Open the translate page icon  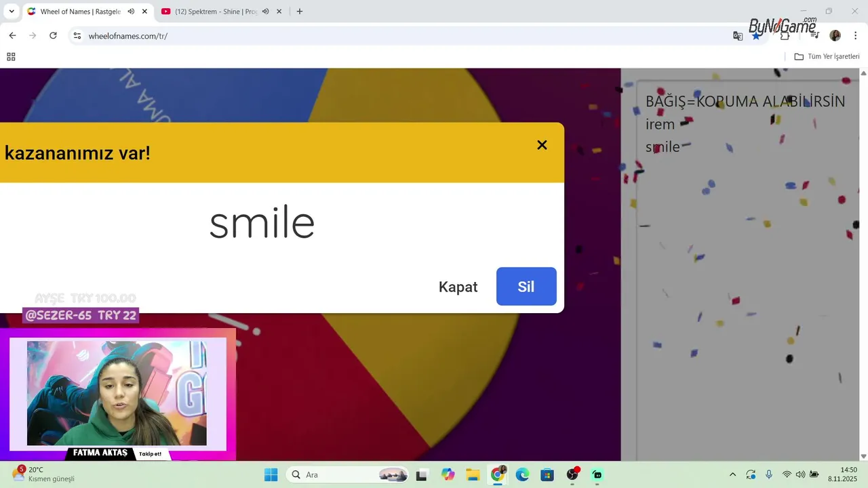[738, 36]
